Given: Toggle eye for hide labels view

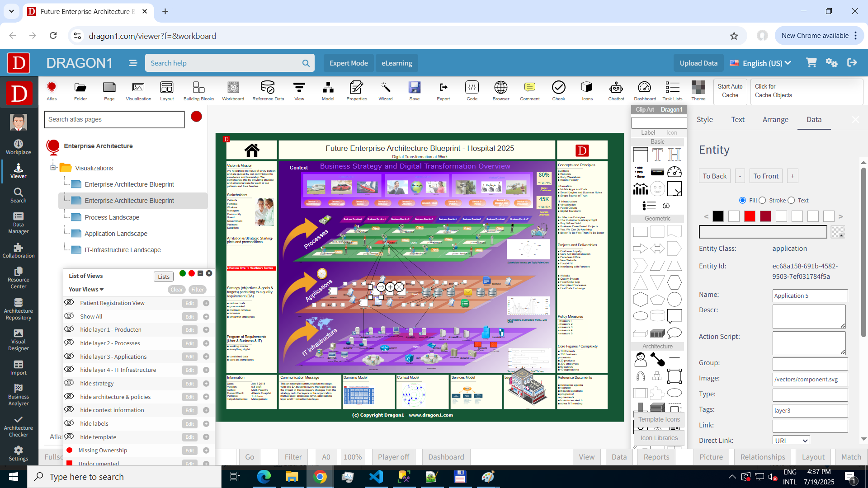Looking at the screenshot, I should pos(69,423).
